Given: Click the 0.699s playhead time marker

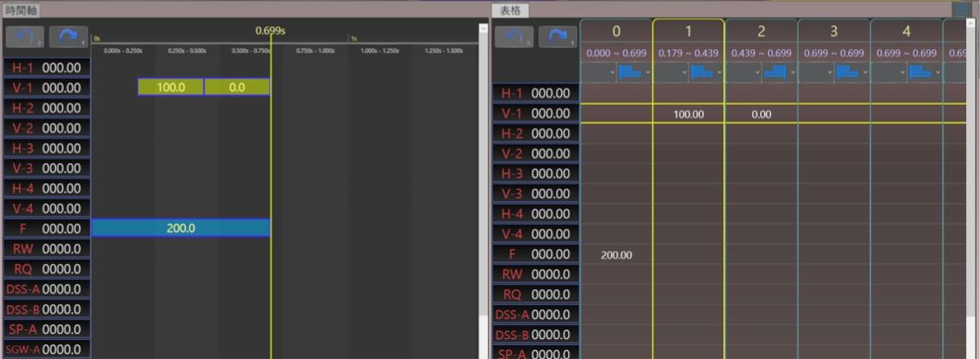Looking at the screenshot, I should (271, 31).
